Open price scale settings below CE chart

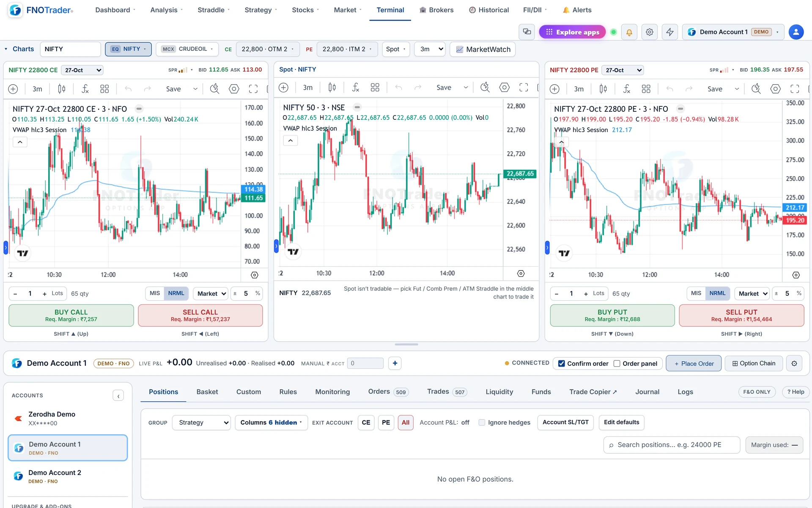(255, 275)
